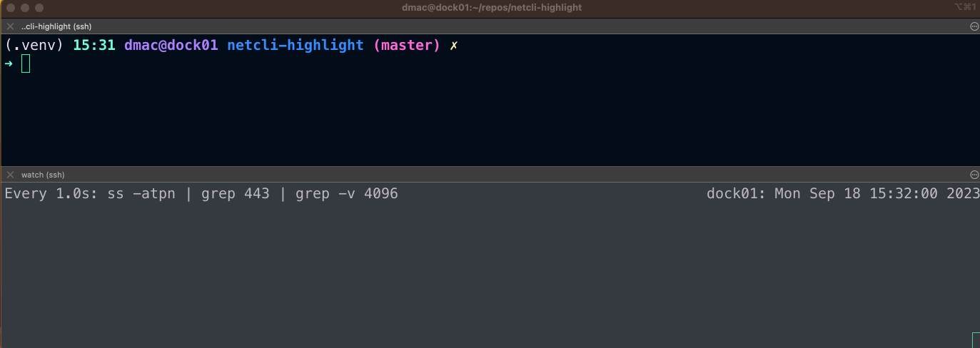Click the window zoom traffic-light button
The image size is (980, 348).
39,8
